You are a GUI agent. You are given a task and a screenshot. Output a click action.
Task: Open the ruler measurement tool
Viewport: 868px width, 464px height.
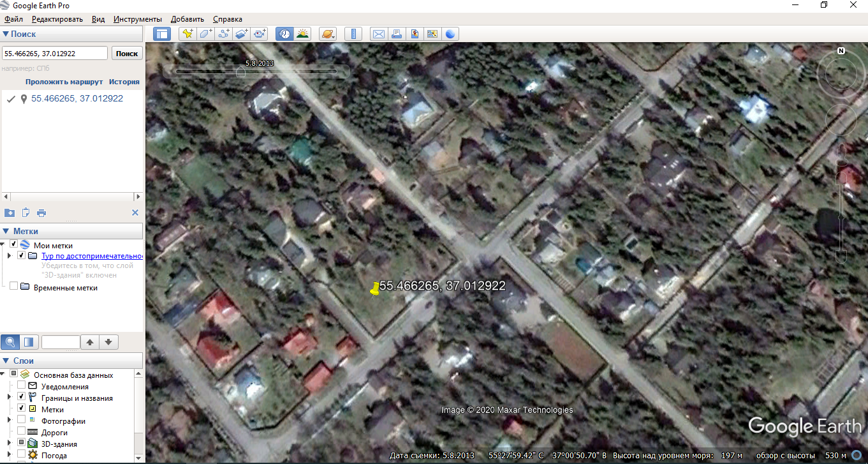[x=353, y=34]
